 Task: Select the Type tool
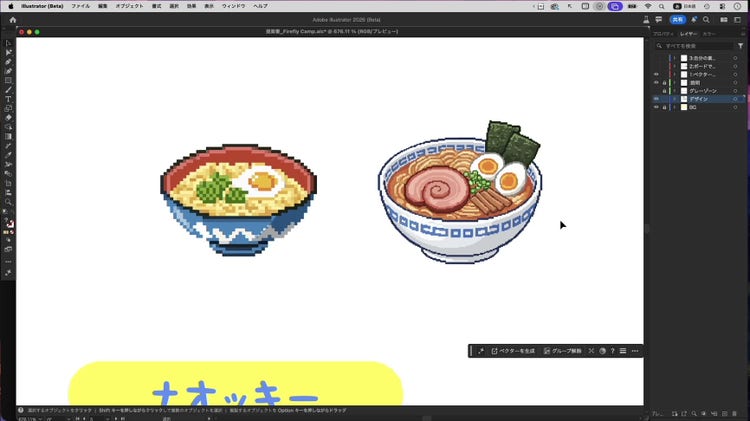point(8,99)
